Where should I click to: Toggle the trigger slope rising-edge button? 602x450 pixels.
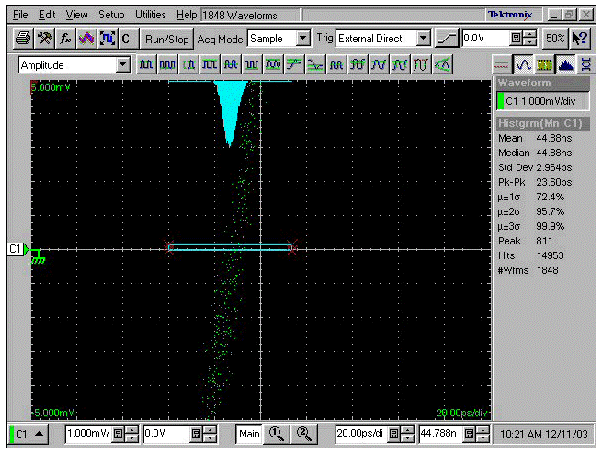pos(446,38)
